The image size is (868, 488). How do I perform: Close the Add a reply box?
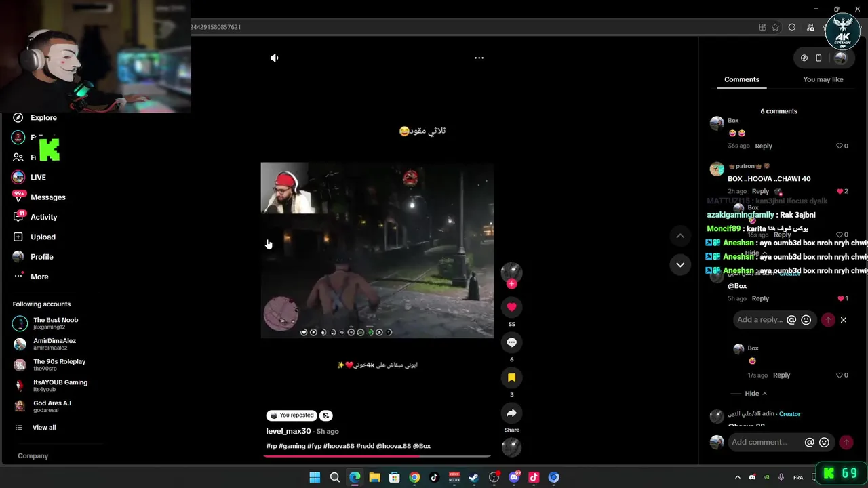coord(844,319)
